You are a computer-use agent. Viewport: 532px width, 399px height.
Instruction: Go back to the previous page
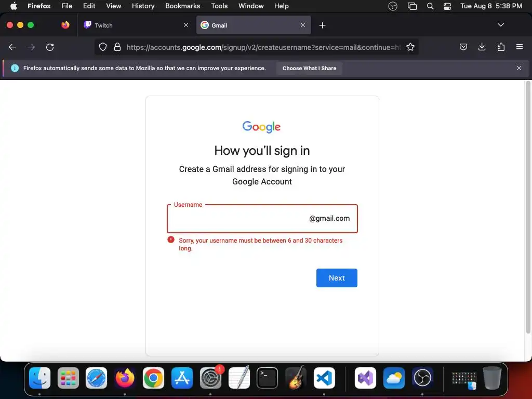[12, 47]
